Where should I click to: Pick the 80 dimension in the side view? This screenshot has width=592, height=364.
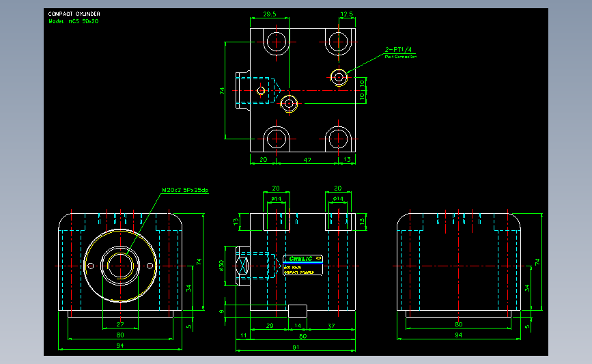click(x=302, y=336)
